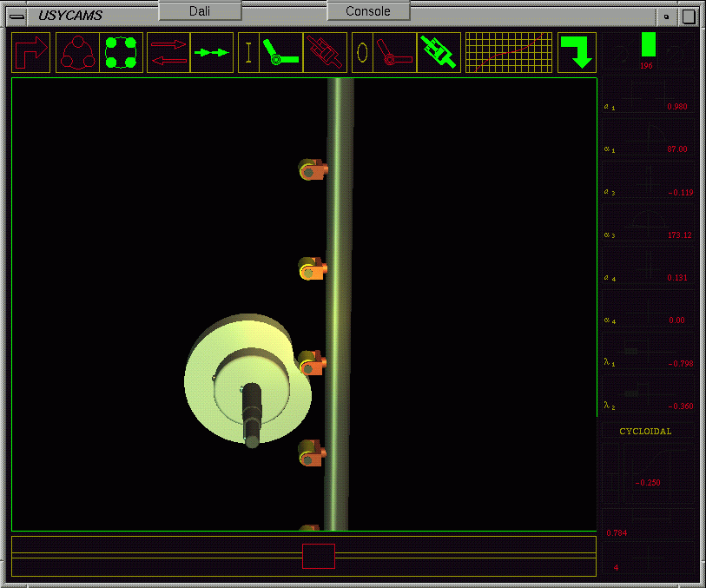
Task: Open the Console tab
Action: [x=368, y=11]
